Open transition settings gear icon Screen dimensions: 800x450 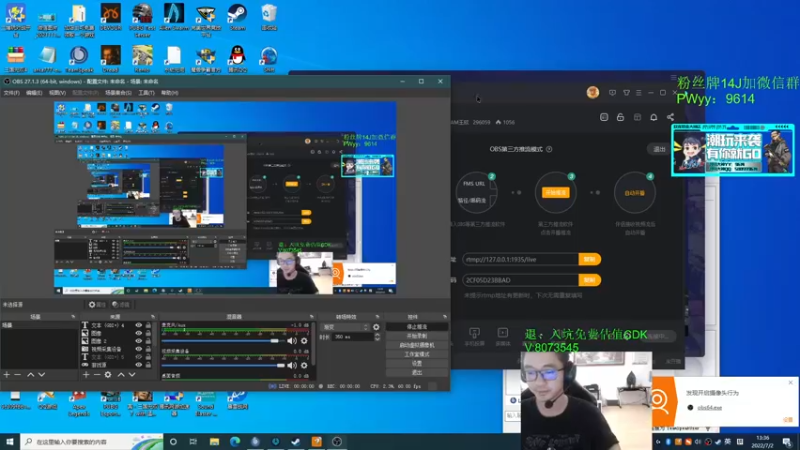377,327
